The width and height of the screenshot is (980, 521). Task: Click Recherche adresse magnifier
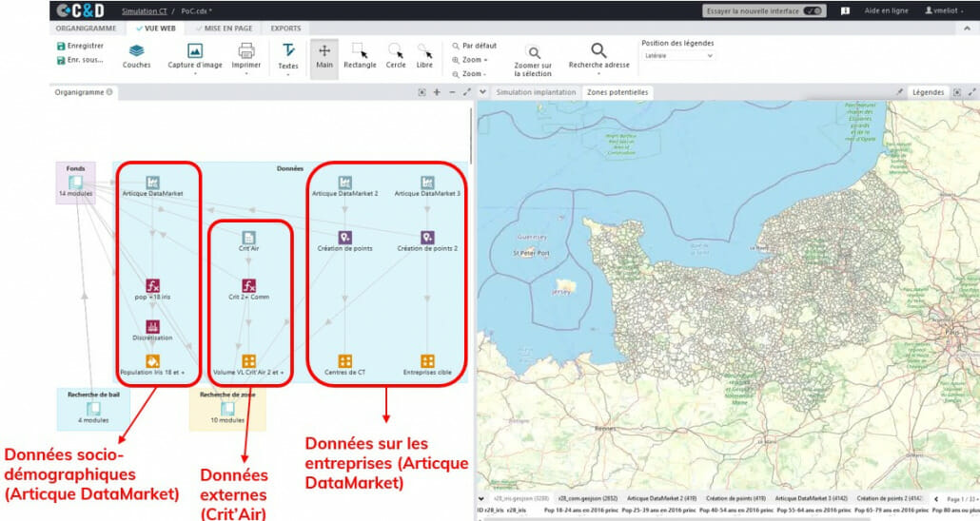pos(598,50)
